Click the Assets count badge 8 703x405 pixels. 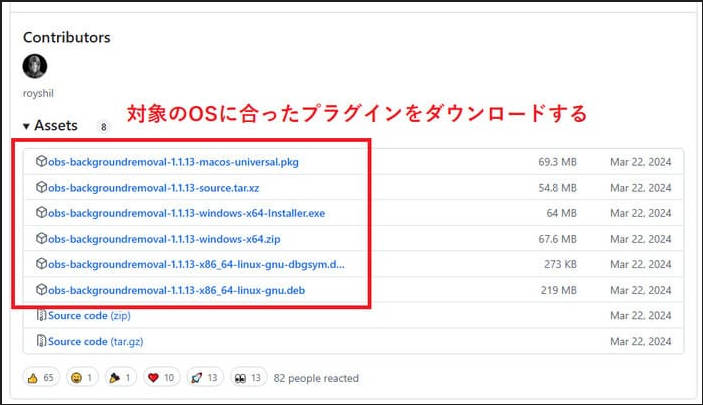pos(104,127)
